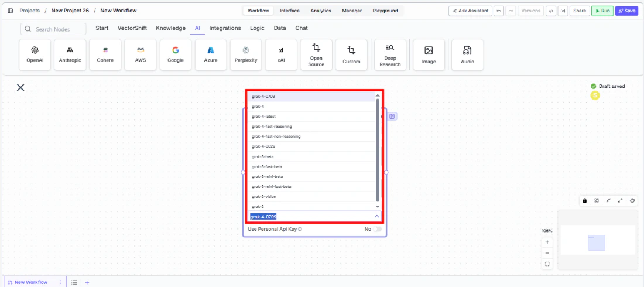Choose grok-4-fast-non-reasoning option
644x287 pixels.
coord(311,136)
